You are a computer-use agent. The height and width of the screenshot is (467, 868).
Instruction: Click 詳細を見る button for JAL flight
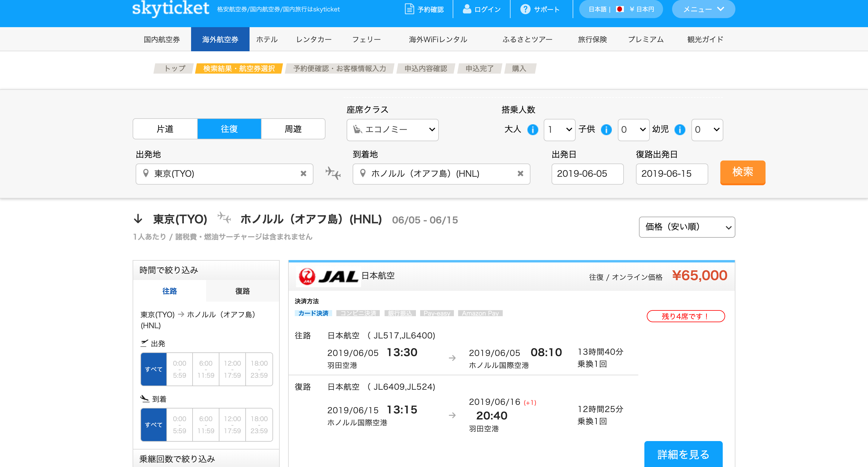pos(683,454)
